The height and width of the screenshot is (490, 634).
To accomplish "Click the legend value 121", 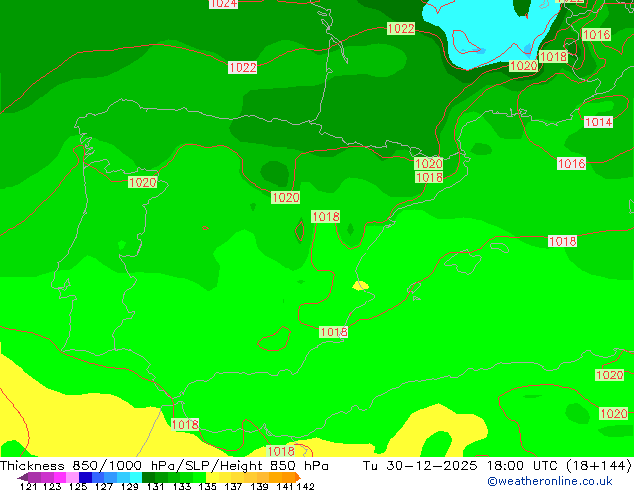I will pyautogui.click(x=28, y=486).
